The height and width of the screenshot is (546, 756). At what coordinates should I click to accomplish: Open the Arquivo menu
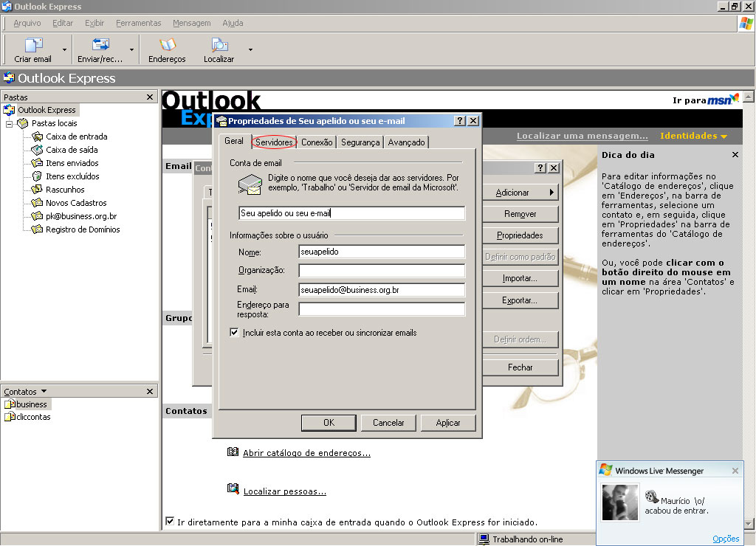click(27, 23)
